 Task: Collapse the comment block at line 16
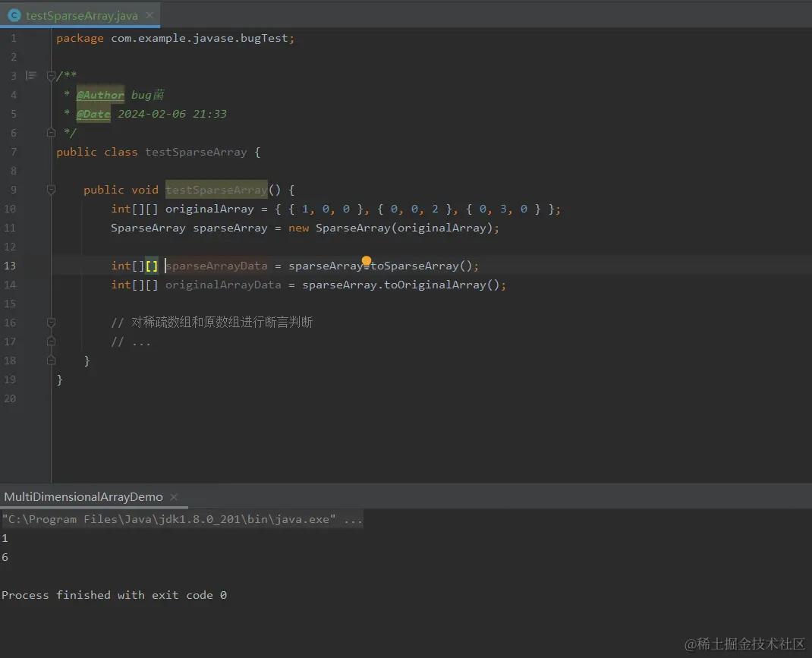pyautogui.click(x=51, y=323)
